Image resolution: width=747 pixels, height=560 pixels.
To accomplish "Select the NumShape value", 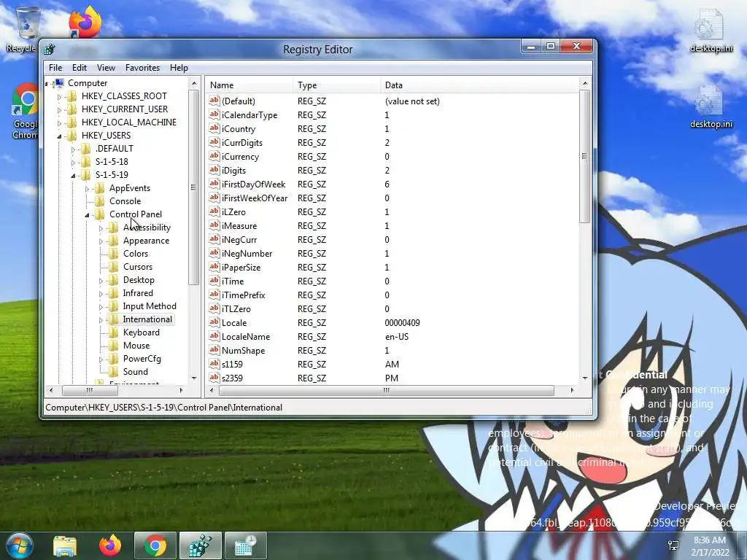I will click(x=243, y=350).
